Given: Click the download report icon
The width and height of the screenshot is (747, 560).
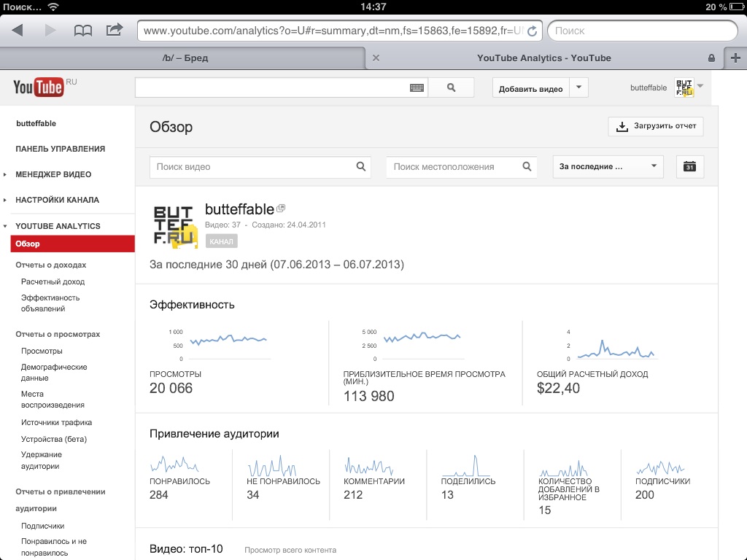Looking at the screenshot, I should (622, 127).
